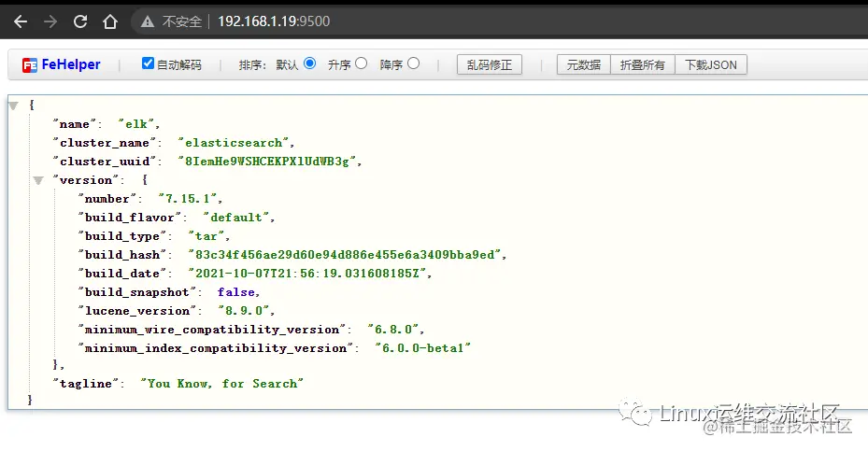868x451 pixels.
Task: Click the "6.0.0-beta1" value
Action: (423, 348)
